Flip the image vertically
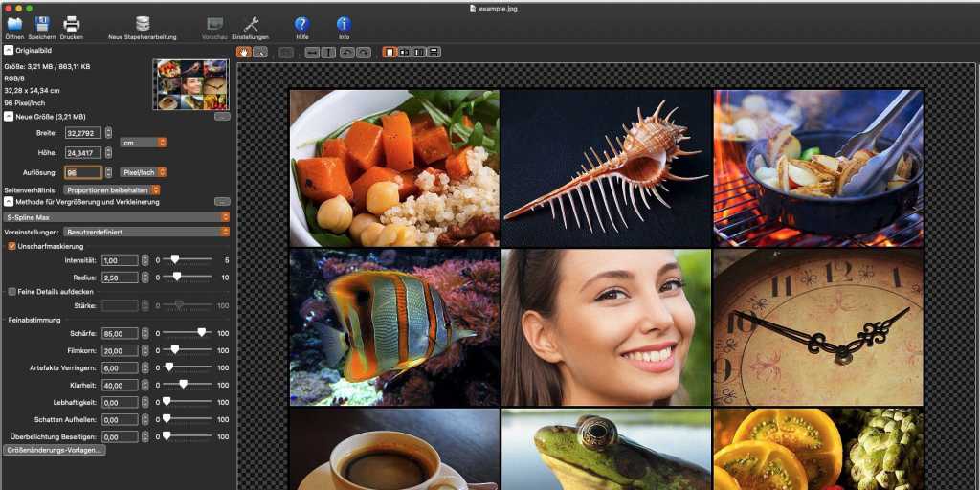This screenshot has width=980, height=490. click(329, 53)
